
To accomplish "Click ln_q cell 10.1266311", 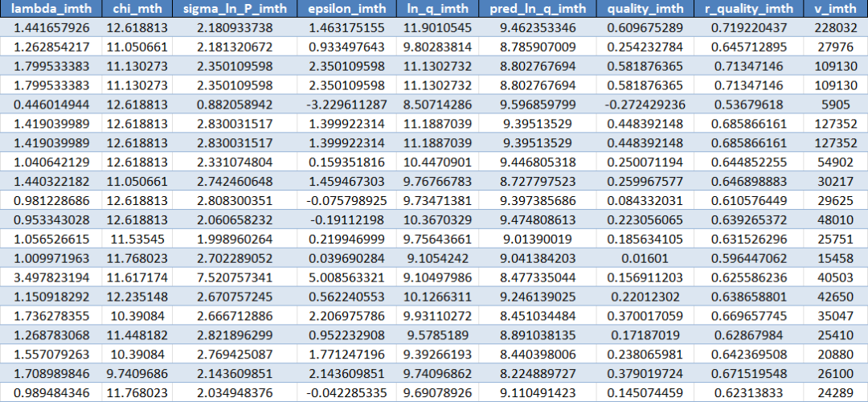I will 437,295.
